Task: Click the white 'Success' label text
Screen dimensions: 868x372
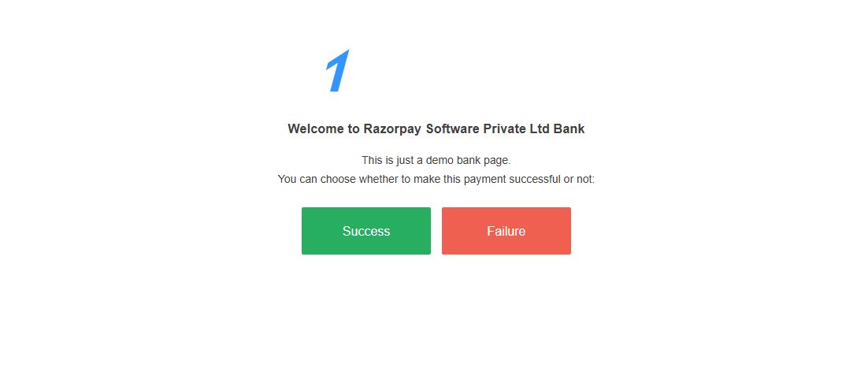Action: coord(365,231)
